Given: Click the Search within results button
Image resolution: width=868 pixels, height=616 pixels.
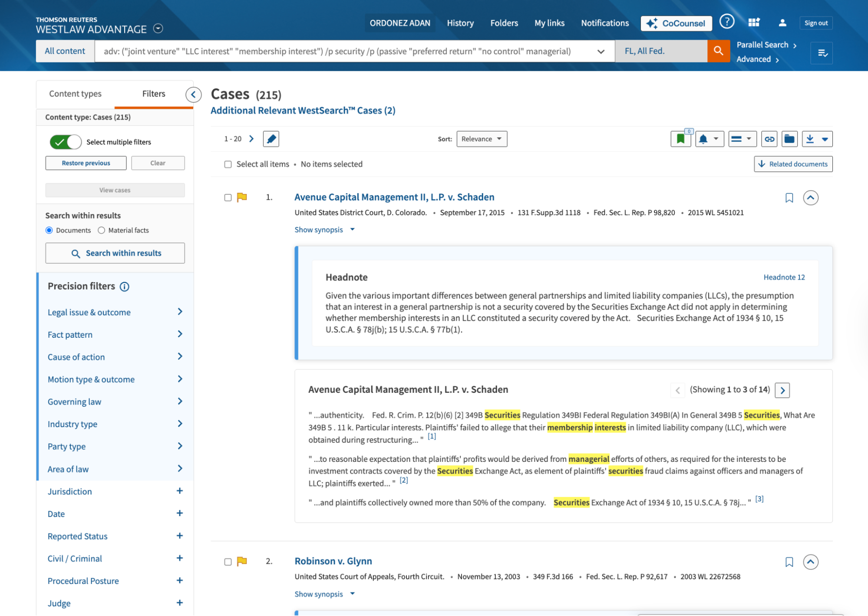Looking at the screenshot, I should pos(115,254).
